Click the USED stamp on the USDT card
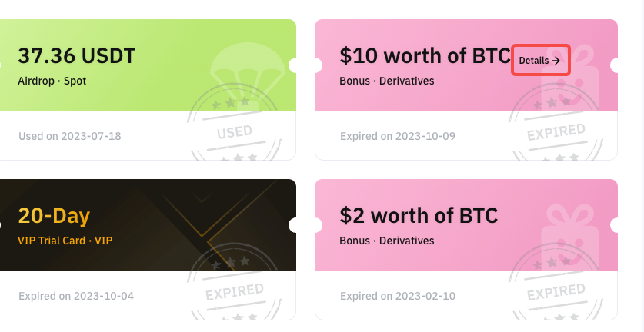 point(234,133)
